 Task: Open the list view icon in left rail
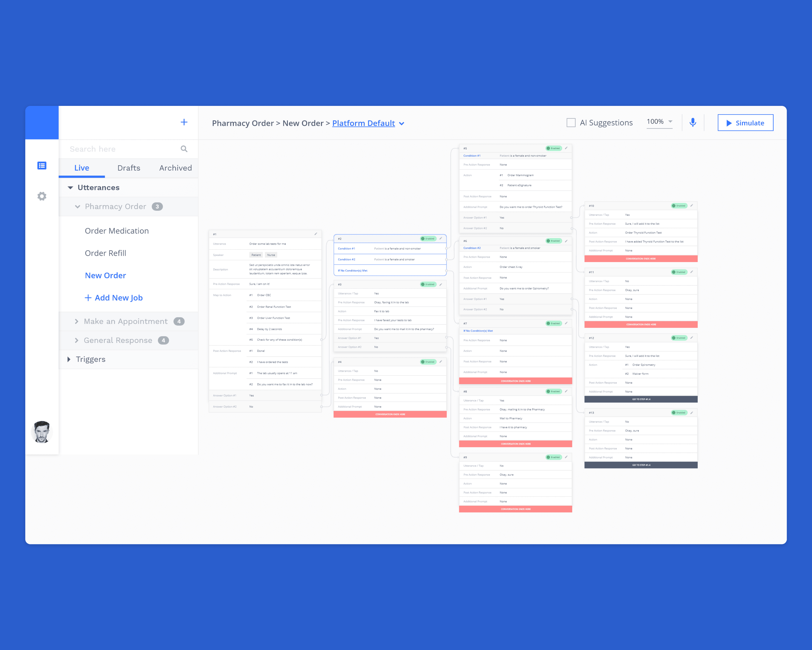click(x=42, y=165)
